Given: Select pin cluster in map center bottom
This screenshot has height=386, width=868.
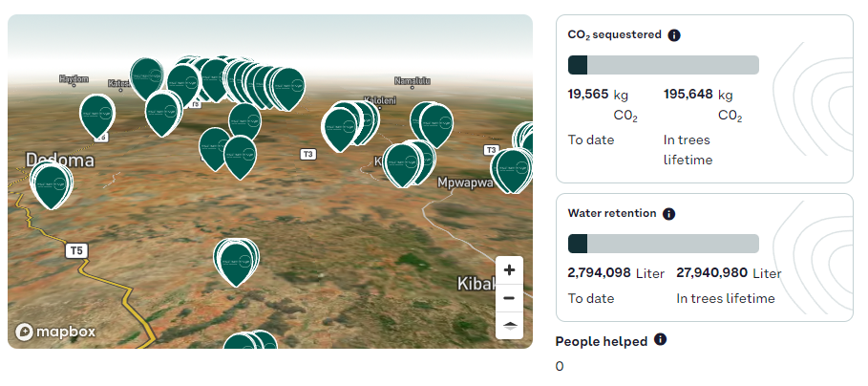Looking at the screenshot, I should [237, 262].
